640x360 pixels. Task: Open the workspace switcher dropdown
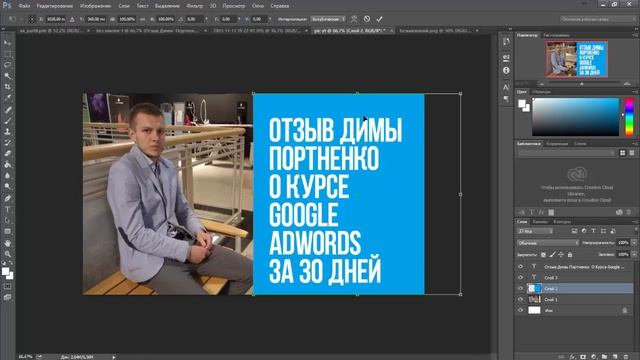(x=598, y=19)
